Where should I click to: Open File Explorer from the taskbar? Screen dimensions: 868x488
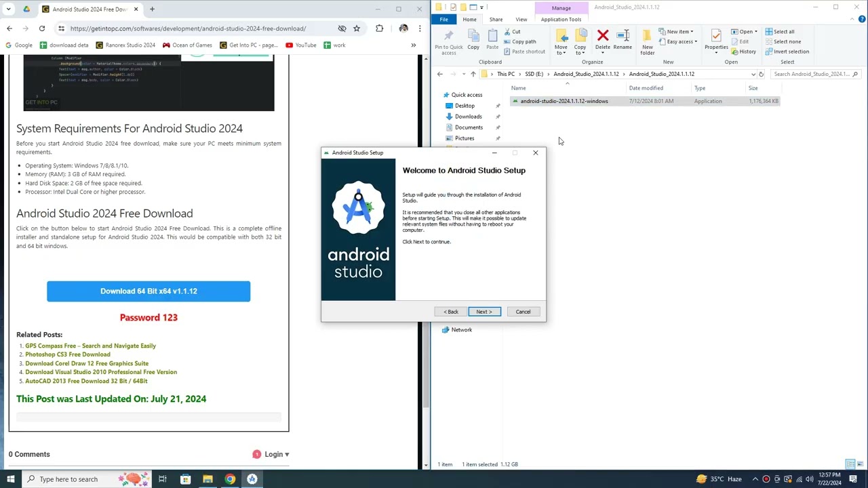pos(208,479)
